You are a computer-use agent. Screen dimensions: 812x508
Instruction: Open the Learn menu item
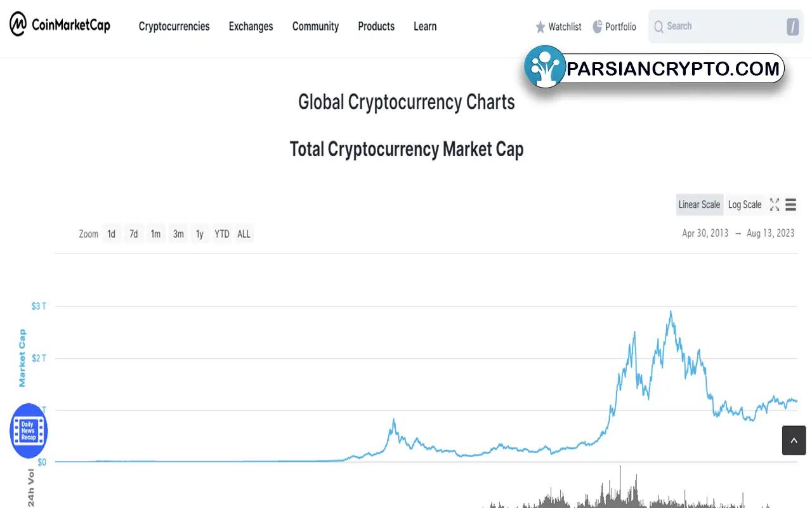[x=425, y=26]
